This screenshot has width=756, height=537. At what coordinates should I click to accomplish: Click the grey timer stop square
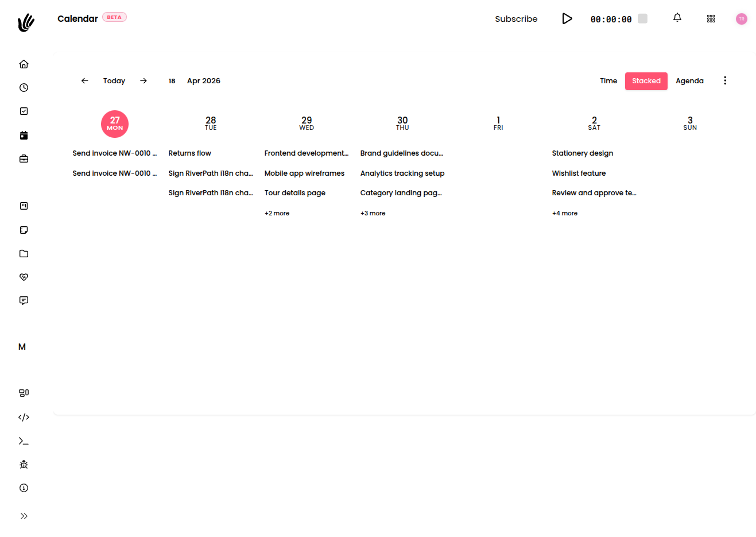[x=643, y=19]
